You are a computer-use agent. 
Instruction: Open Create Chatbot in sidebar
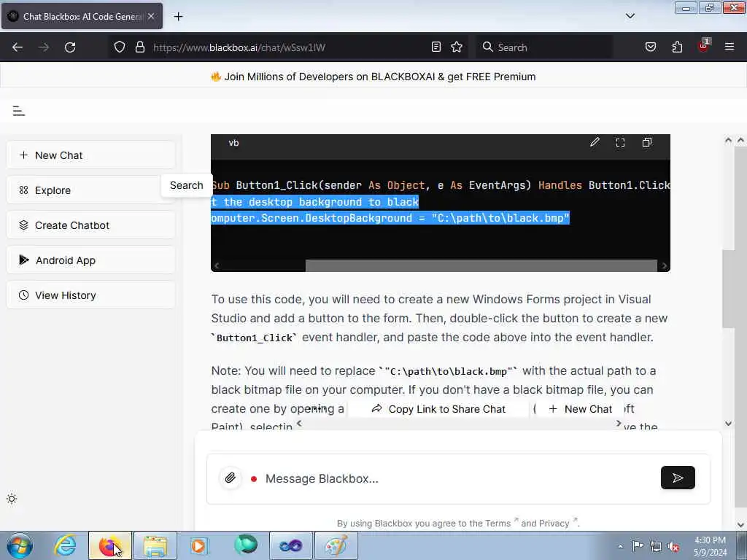tap(91, 225)
